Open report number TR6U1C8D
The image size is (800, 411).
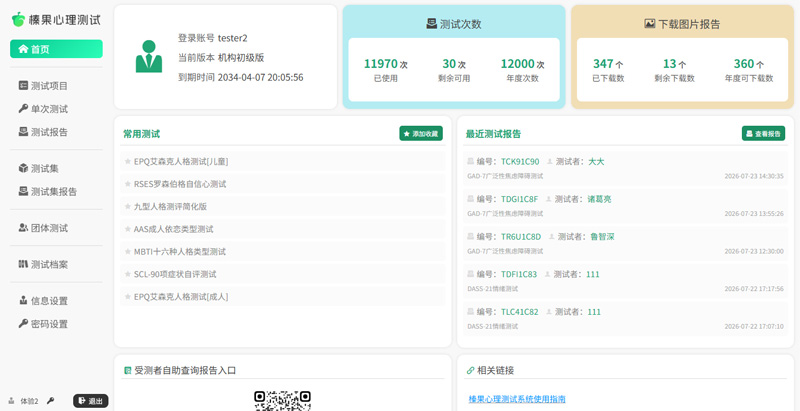click(x=521, y=237)
